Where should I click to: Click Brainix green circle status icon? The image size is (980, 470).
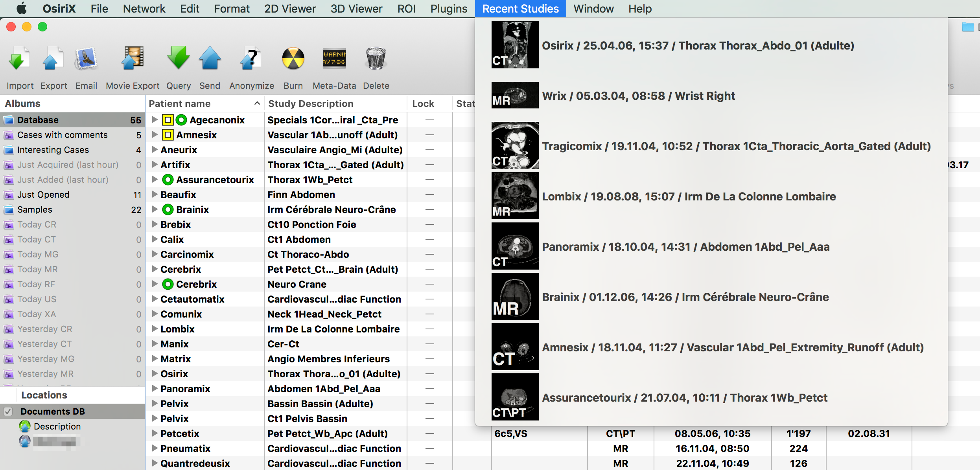168,209
